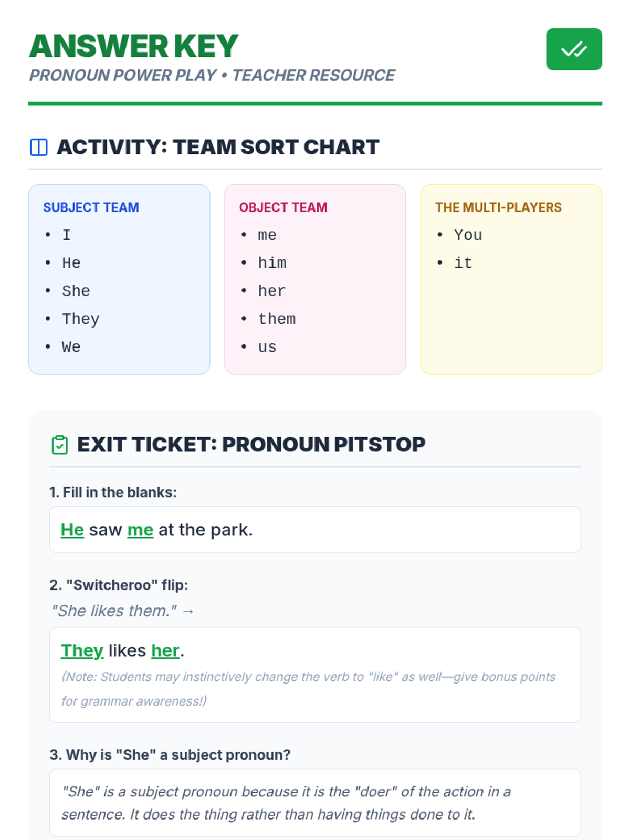Image resolution: width=630 pixels, height=840 pixels.
Task: Click "it" in the Multi-Players list
Action: 463,263
